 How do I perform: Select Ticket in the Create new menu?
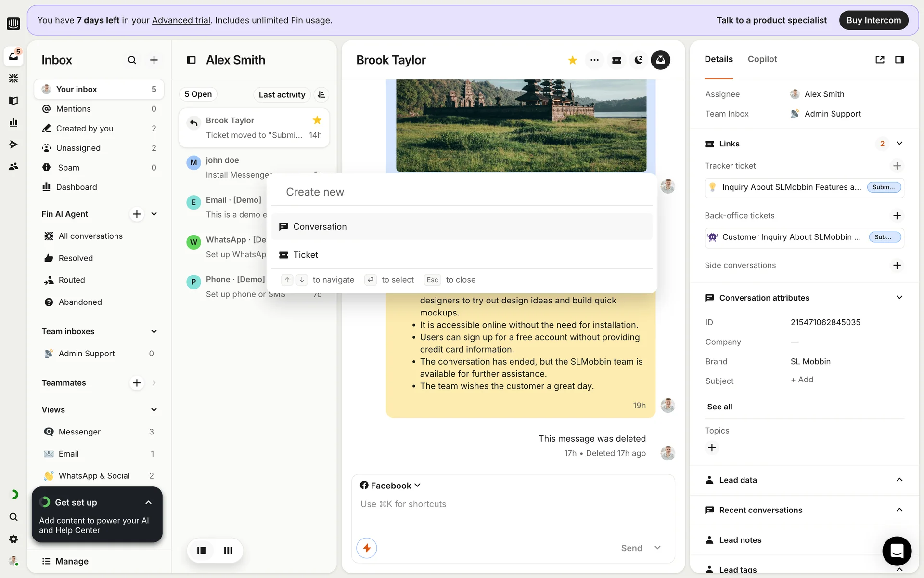coord(306,255)
